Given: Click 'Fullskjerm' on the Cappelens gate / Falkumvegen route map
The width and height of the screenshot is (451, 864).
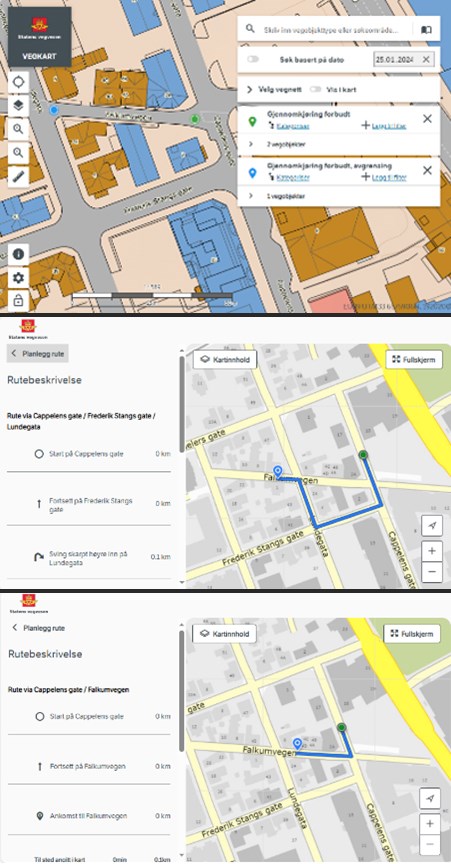Looking at the screenshot, I should pyautogui.click(x=412, y=634).
